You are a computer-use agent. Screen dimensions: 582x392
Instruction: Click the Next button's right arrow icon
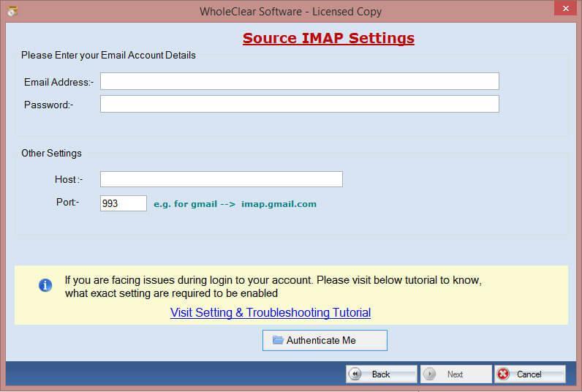pos(430,374)
